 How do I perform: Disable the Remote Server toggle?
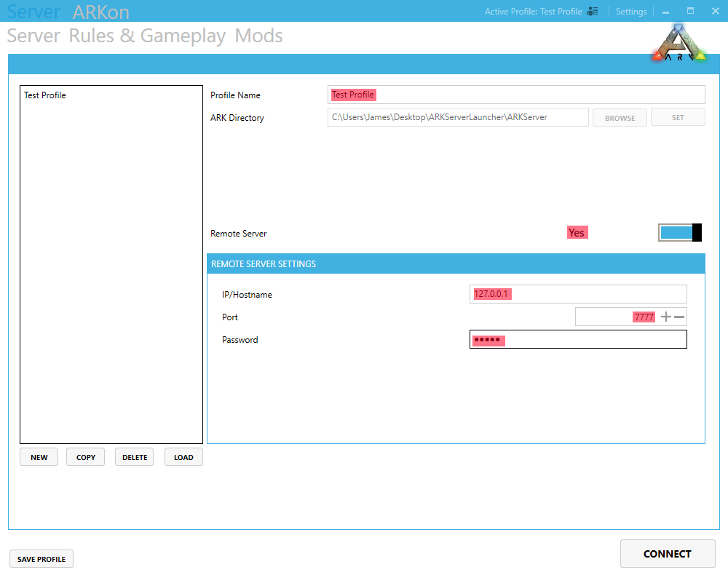(679, 232)
